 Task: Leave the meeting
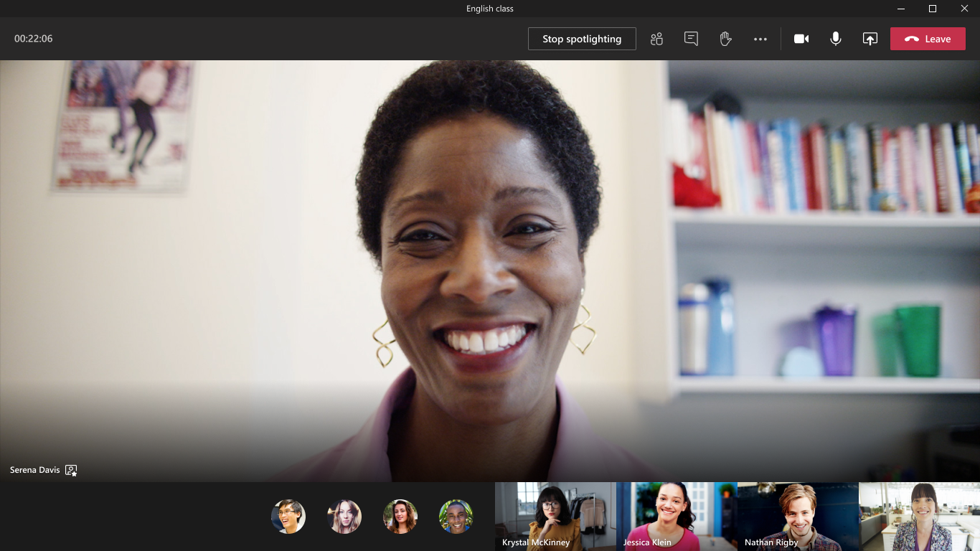coord(928,39)
